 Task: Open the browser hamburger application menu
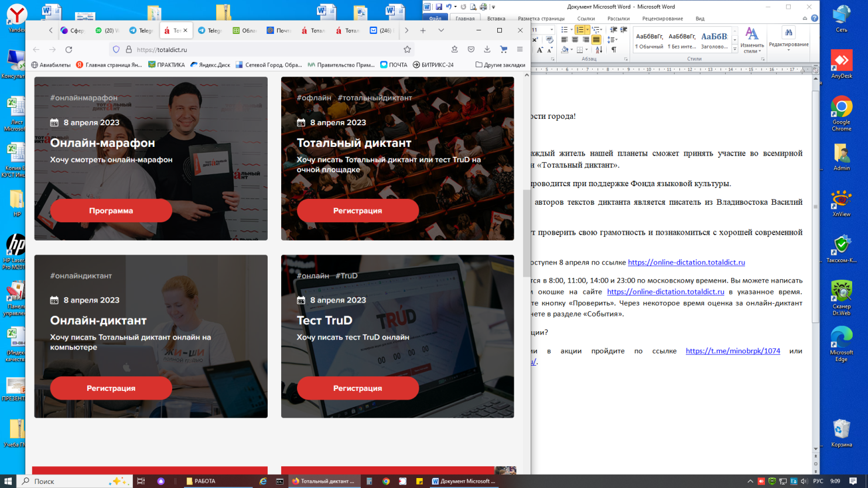click(x=520, y=50)
